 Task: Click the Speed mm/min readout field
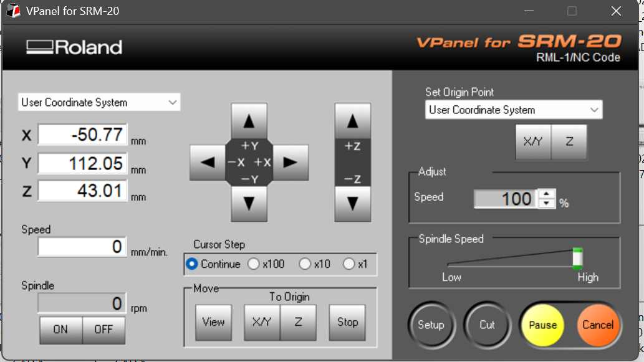point(82,247)
